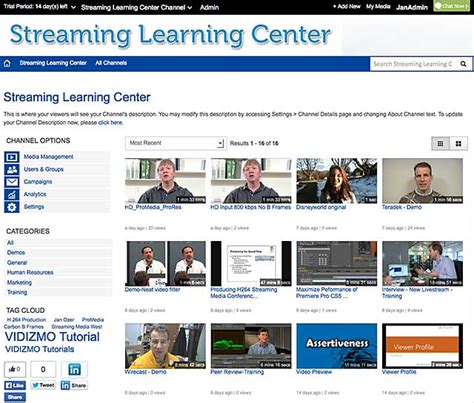Viewport: 474px width, 403px height.
Task: Click the LinkedIn Share button
Action: tap(74, 386)
